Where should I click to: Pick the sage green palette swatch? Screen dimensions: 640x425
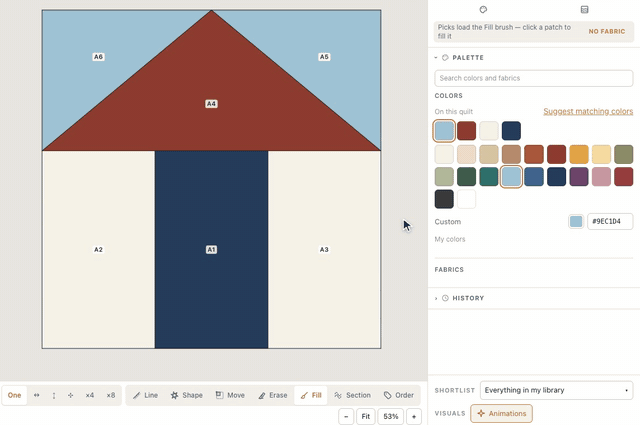[444, 177]
